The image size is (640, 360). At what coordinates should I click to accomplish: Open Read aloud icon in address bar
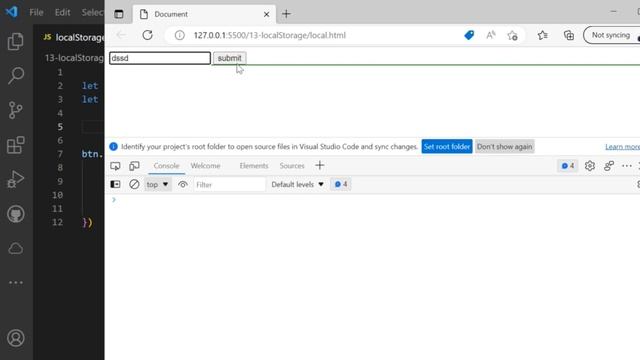491,35
